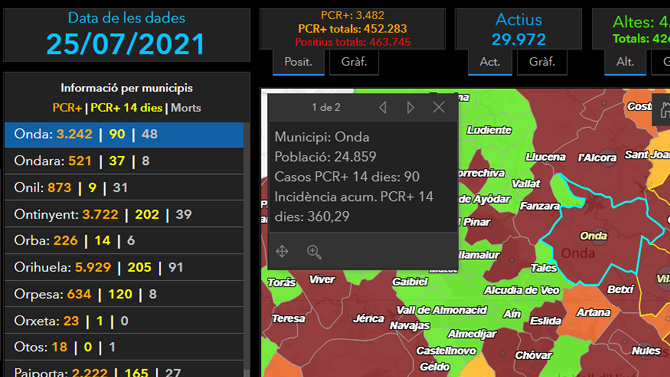
Task: Open the Gràf. tab under PCR+ totals
Action: [354, 62]
